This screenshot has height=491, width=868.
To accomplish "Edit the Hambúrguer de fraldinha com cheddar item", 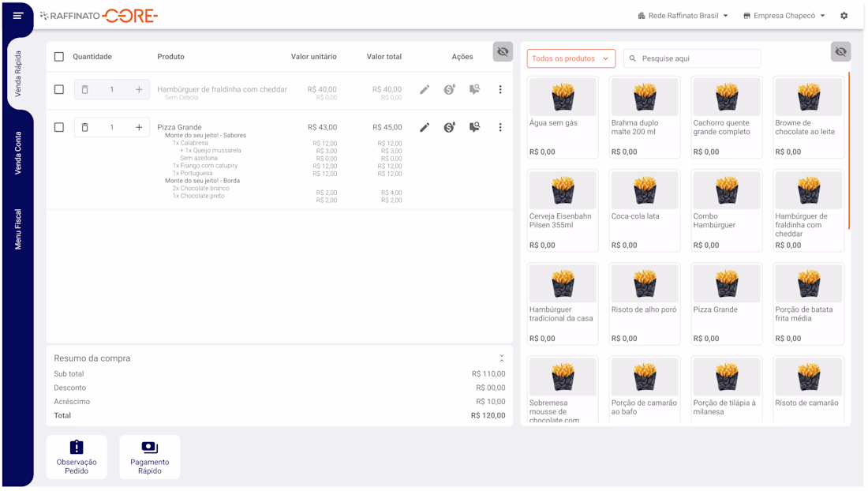I will (x=425, y=89).
